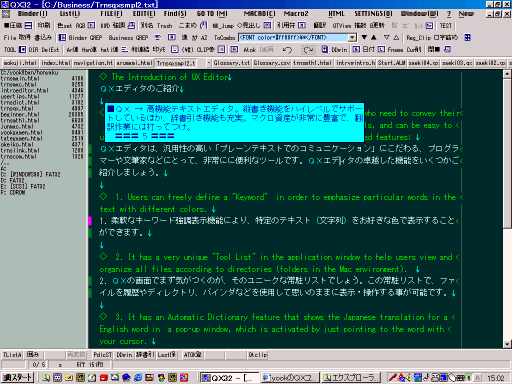Click the blue grid icon after 字詰め
The height and width of the screenshot is (384, 512).
(467, 38)
